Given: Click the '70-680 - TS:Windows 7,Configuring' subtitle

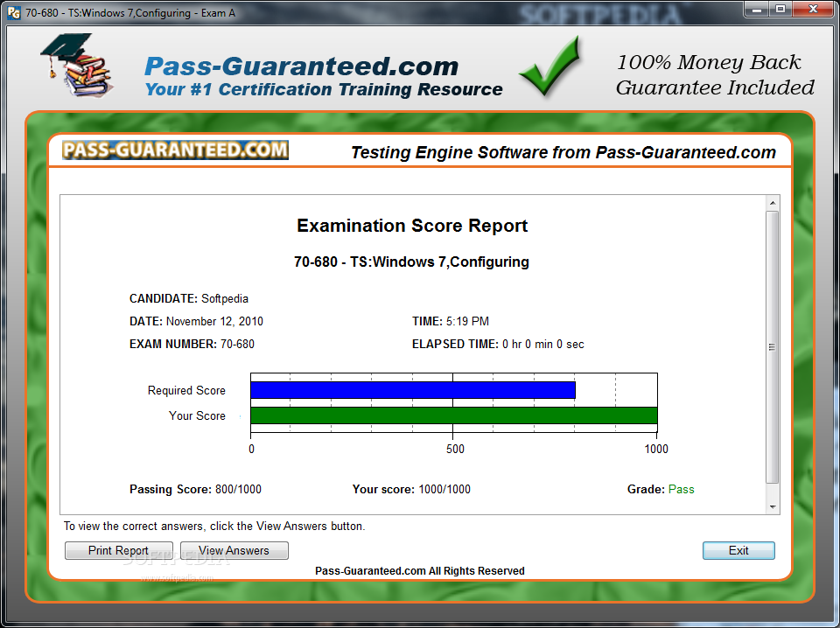Looking at the screenshot, I should 411,262.
